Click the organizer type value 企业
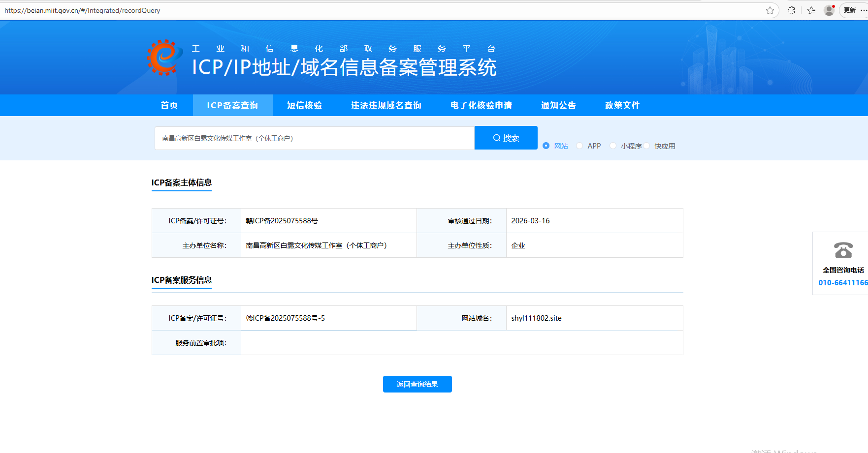Viewport: 868px width, 453px height. tap(518, 245)
